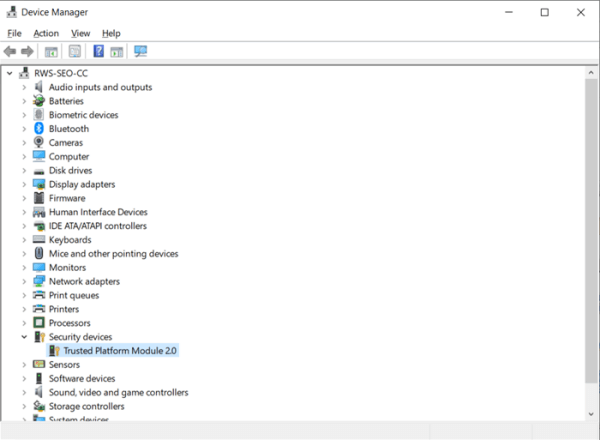The height and width of the screenshot is (440, 600).
Task: Click the Security devices key icon
Action: click(x=39, y=337)
